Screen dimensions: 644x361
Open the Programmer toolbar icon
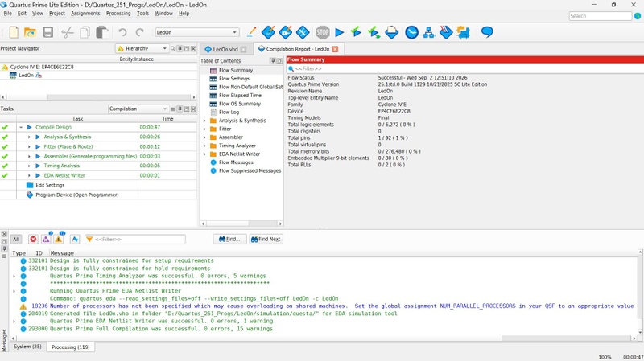(x=446, y=32)
